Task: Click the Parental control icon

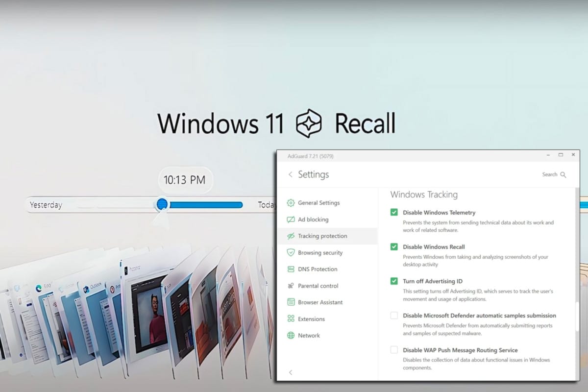Action: [x=291, y=286]
